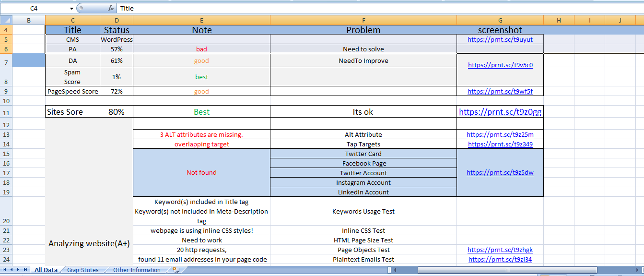Select column C header
This screenshot has width=644, height=276.
72,20
